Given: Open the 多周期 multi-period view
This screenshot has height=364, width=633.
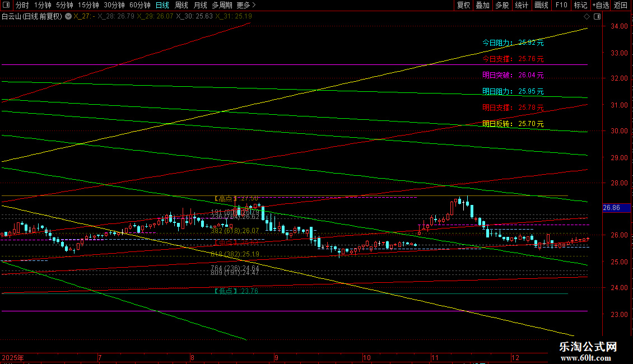Looking at the screenshot, I should (222, 5).
